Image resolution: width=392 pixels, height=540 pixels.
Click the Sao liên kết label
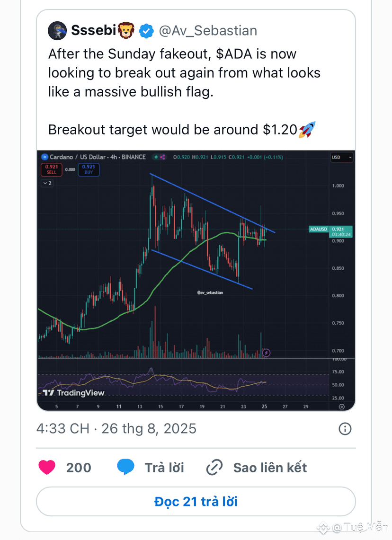pos(270,468)
